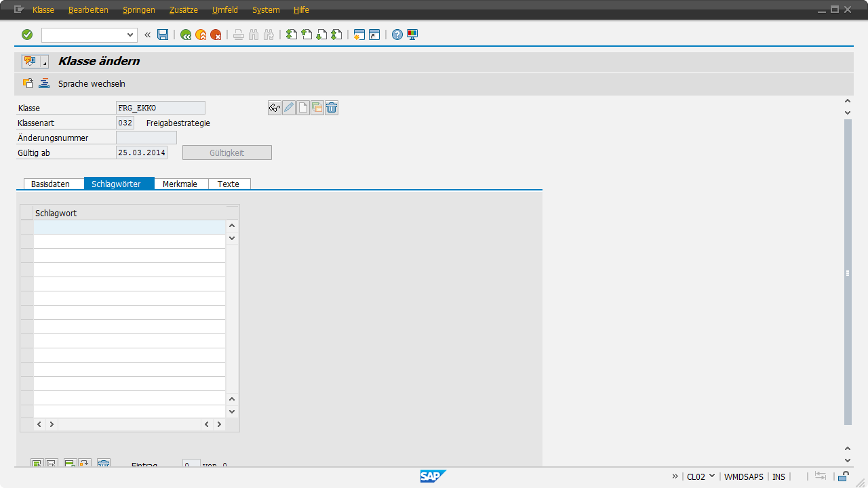Toggle the INS insert mode indicator

click(778, 476)
